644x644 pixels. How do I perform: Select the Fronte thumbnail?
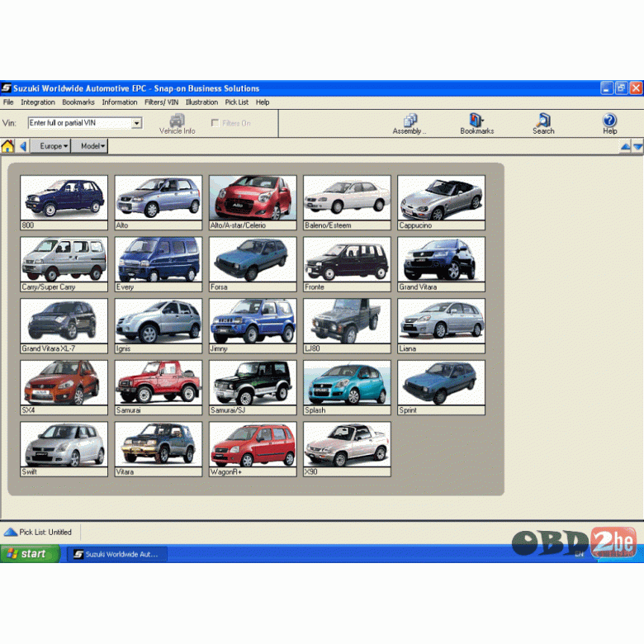(x=347, y=264)
